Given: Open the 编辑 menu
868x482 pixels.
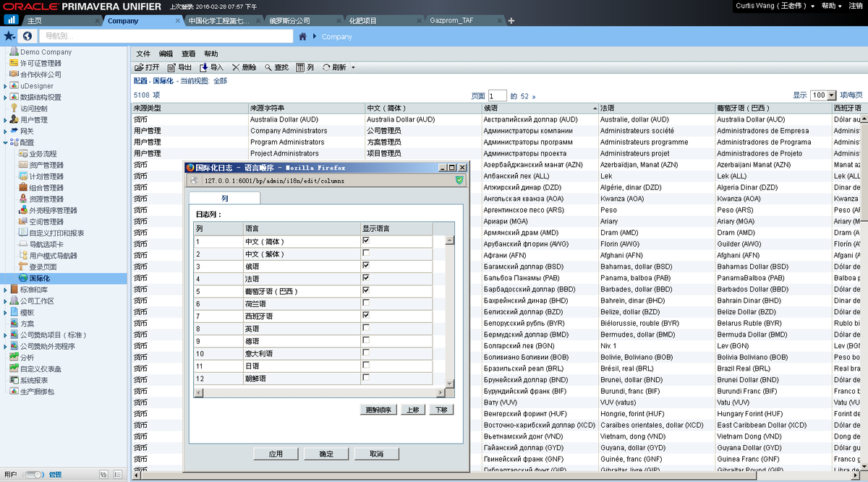Looking at the screenshot, I should (x=166, y=54).
